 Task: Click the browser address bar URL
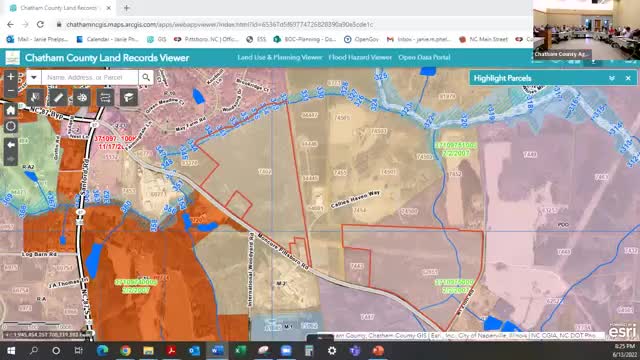click(220, 24)
